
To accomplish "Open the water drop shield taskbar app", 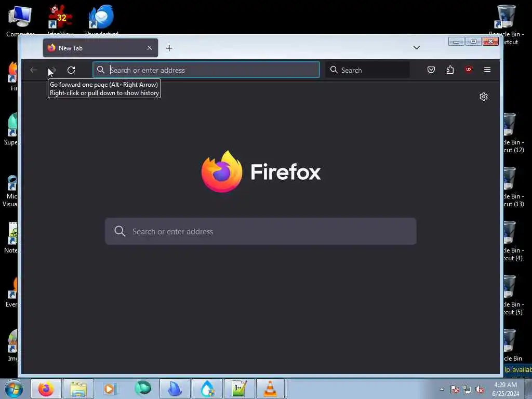I will tap(207, 389).
